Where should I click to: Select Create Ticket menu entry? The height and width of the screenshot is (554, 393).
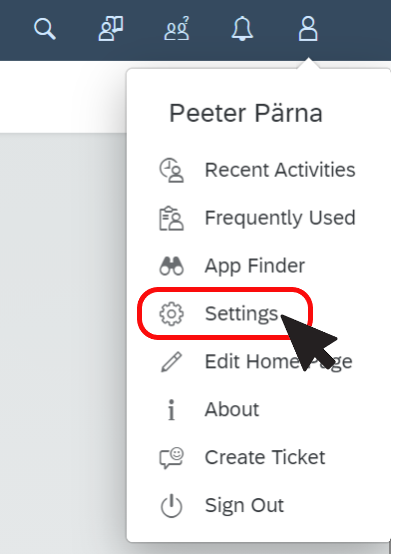click(x=259, y=458)
